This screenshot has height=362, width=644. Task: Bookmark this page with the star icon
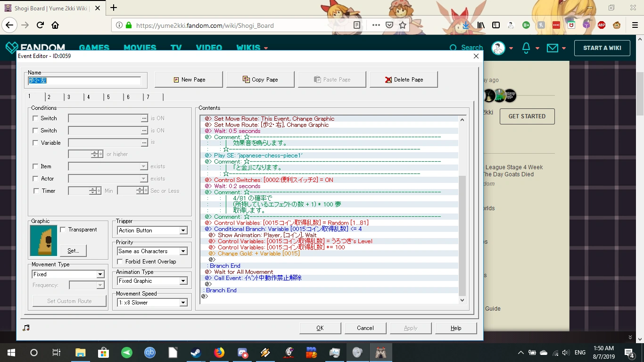403,25
